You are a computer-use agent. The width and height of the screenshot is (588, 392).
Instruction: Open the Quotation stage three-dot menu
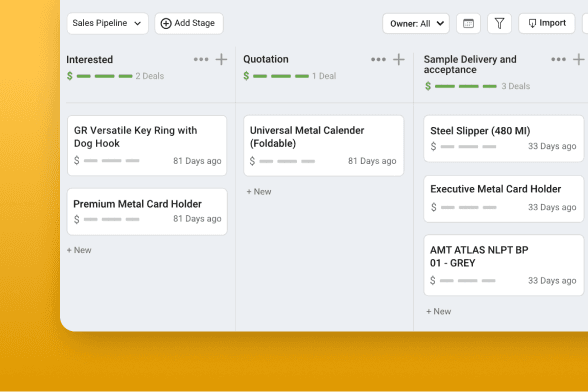tap(378, 59)
